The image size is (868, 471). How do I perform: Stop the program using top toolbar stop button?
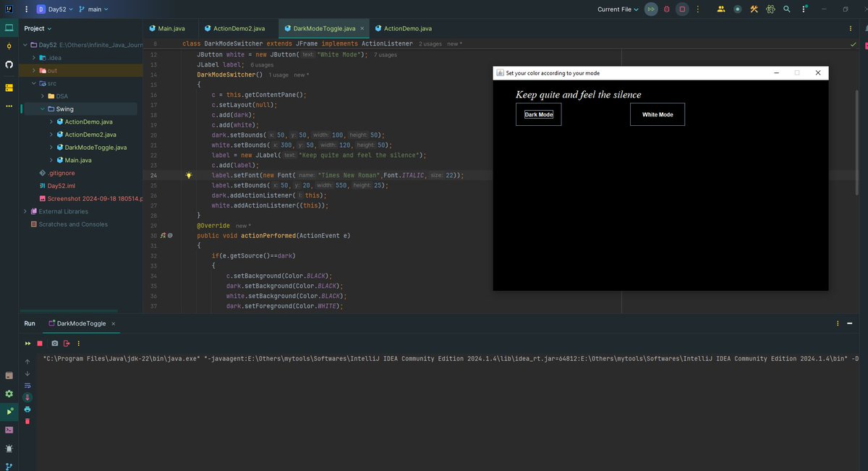point(681,9)
